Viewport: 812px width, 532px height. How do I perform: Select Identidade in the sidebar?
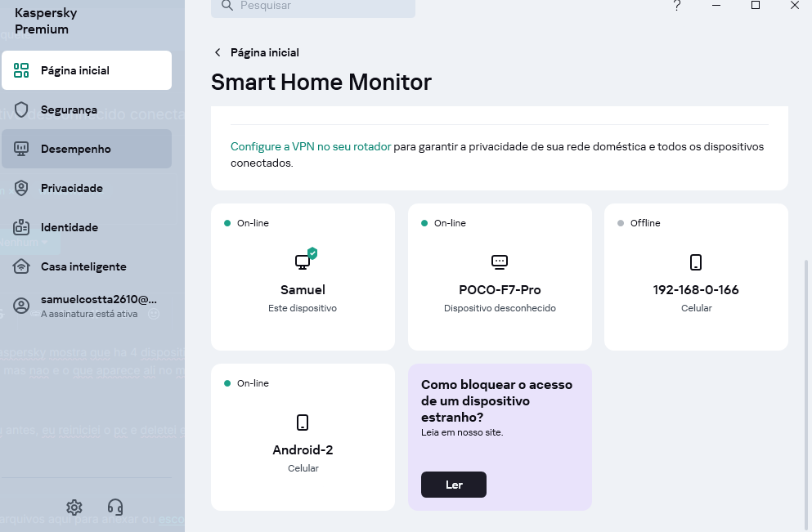87,227
